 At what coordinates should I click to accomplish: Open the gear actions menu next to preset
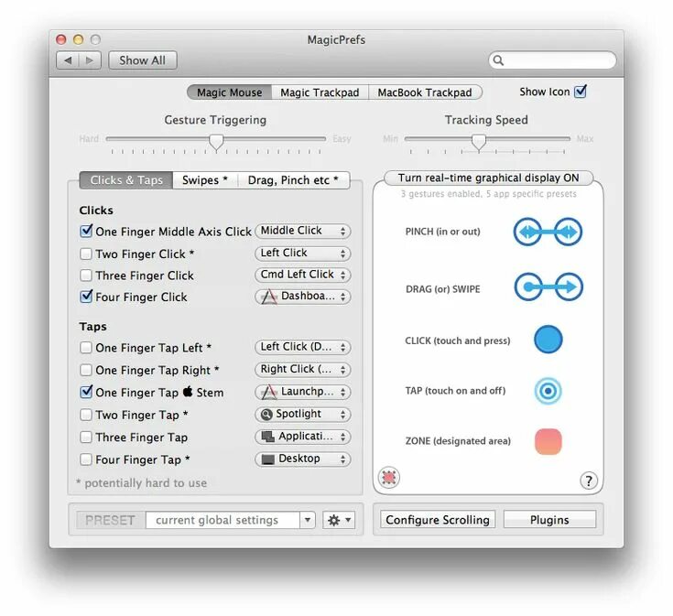click(x=339, y=520)
